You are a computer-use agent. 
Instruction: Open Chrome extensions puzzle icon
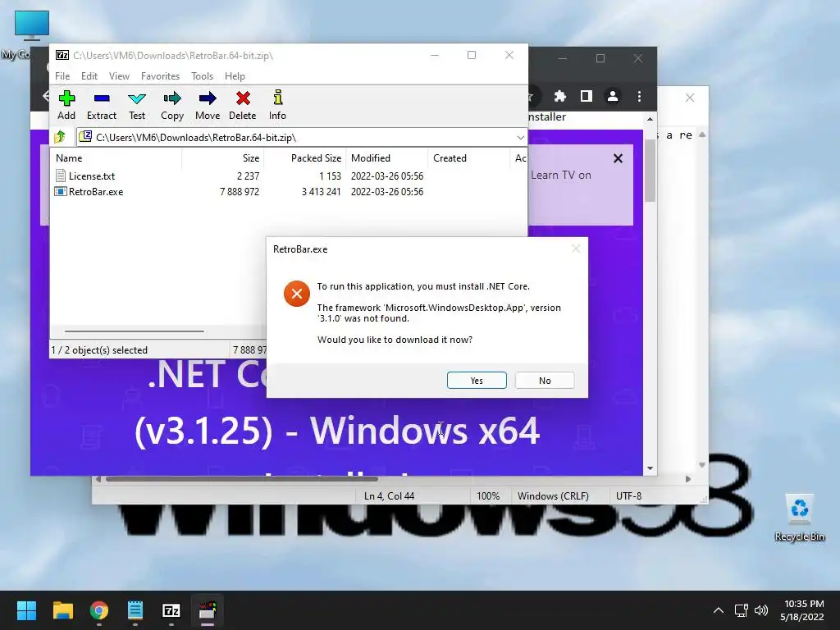[559, 96]
